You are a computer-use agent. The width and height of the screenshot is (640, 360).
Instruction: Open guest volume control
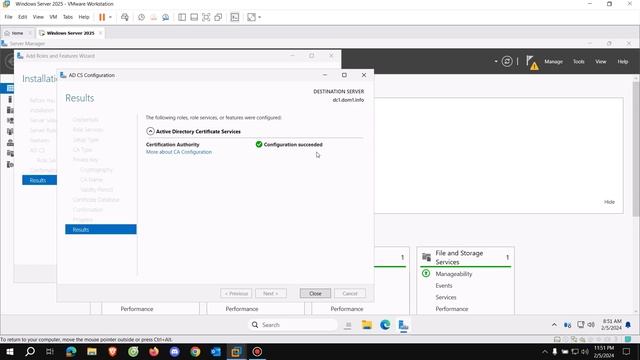tap(591, 325)
